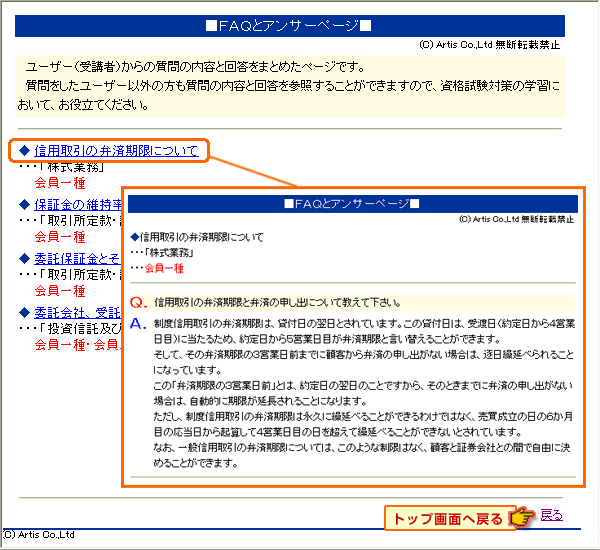Image resolution: width=600 pixels, height=550 pixels.
Task: Click the bottom-left Artis Co.,Ltd copyright text
Action: tap(38, 535)
